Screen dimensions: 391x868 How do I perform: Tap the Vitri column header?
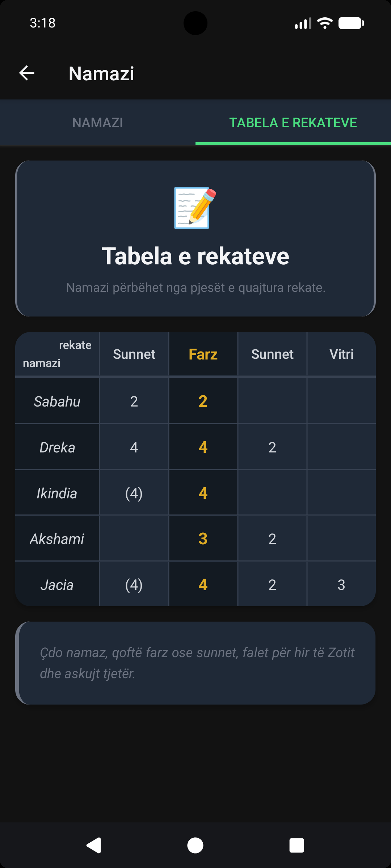click(341, 354)
